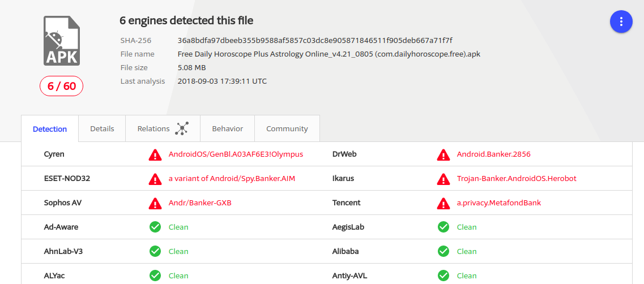This screenshot has height=284, width=644.
Task: Open the Behavior tab
Action: (x=227, y=129)
